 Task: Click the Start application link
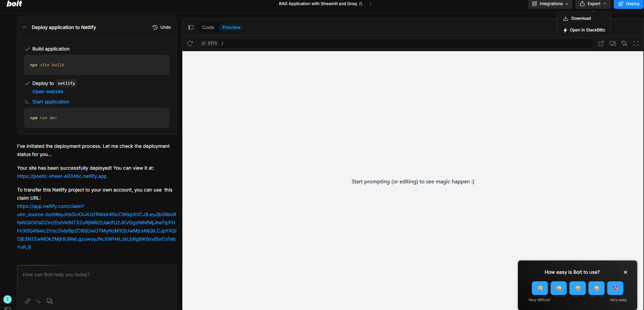pos(51,102)
